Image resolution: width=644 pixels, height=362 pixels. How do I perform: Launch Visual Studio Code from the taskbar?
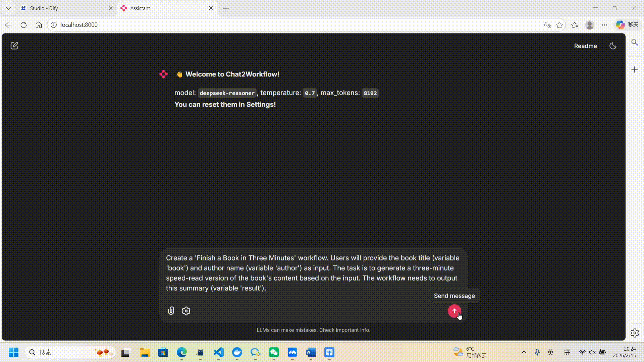pos(219,352)
